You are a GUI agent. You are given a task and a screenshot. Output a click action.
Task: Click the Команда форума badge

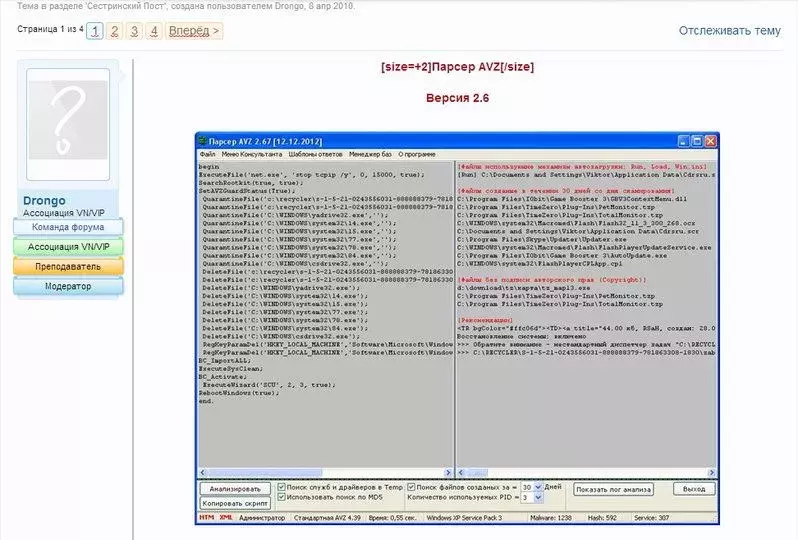pos(68,227)
